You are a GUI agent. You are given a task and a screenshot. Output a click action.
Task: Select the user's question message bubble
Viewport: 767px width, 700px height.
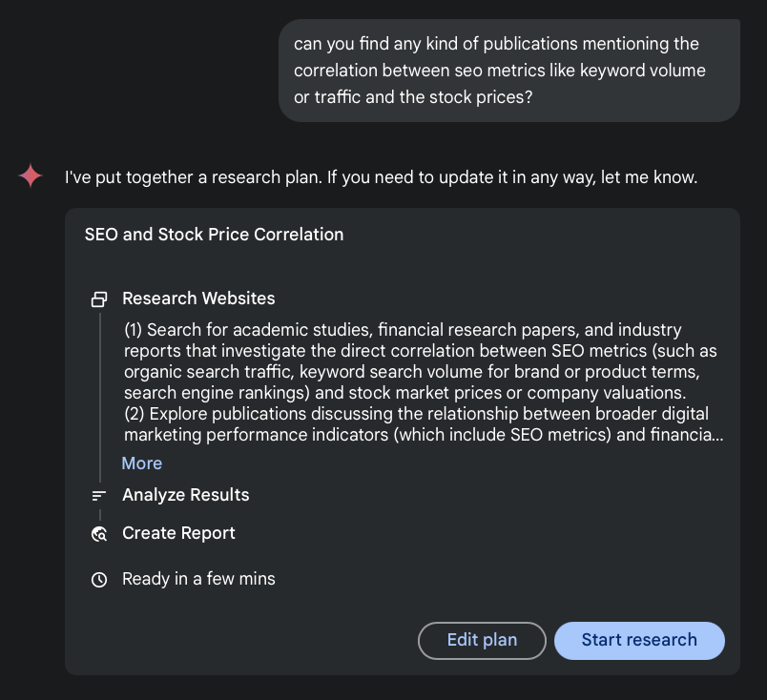(508, 70)
